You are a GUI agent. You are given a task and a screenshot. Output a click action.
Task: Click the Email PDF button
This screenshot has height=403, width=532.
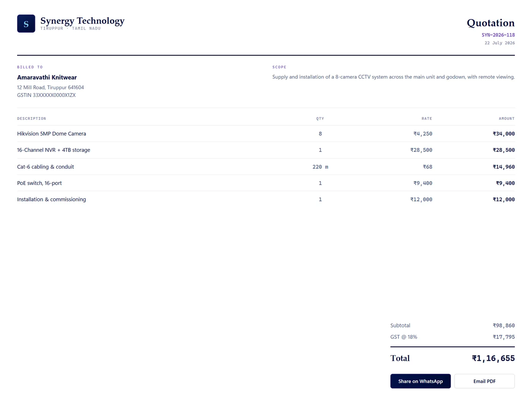point(484,381)
